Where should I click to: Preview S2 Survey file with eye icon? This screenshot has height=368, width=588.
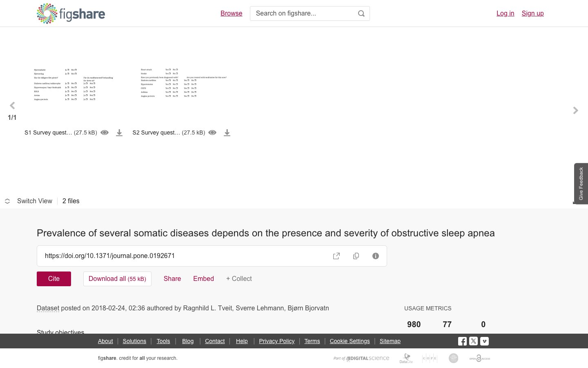[212, 132]
